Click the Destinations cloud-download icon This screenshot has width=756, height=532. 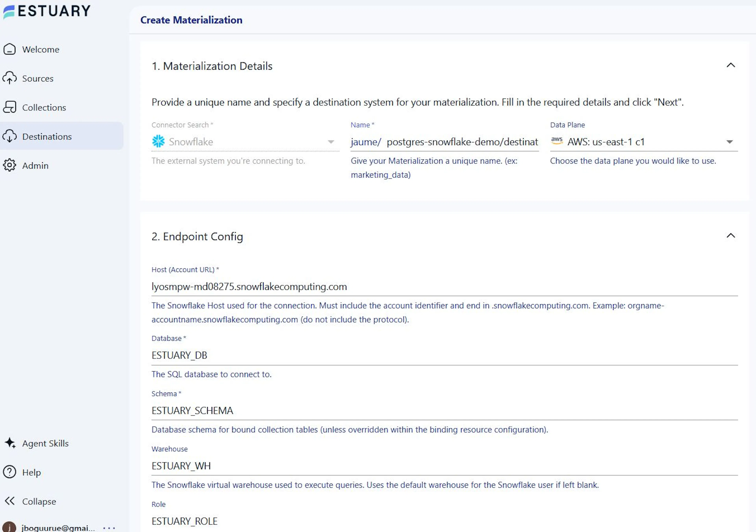tap(10, 136)
